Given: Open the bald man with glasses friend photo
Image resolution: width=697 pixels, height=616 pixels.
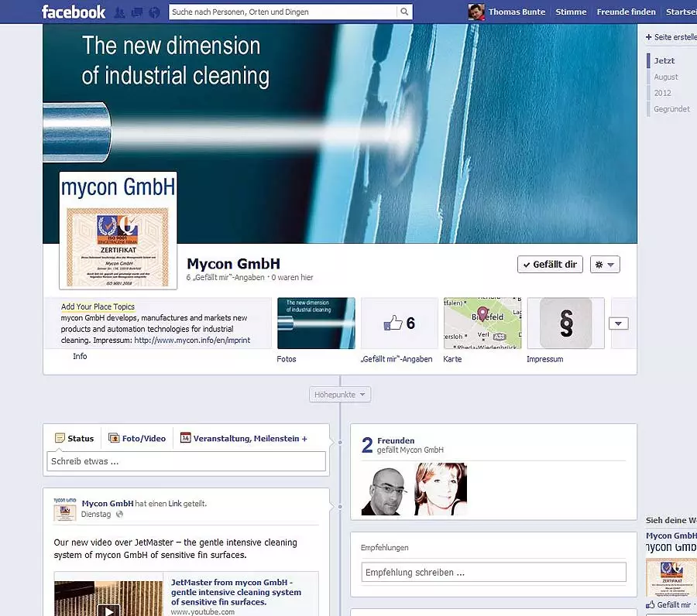Looking at the screenshot, I should tap(385, 489).
